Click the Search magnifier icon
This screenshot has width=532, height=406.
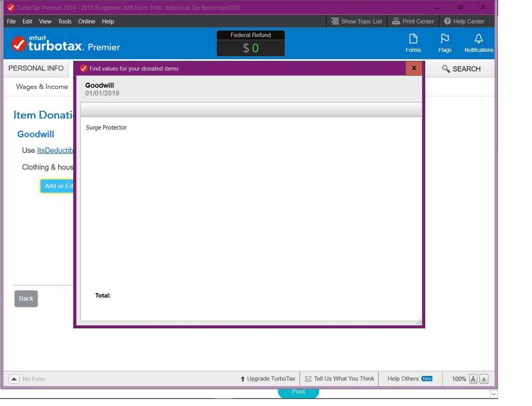click(x=446, y=69)
